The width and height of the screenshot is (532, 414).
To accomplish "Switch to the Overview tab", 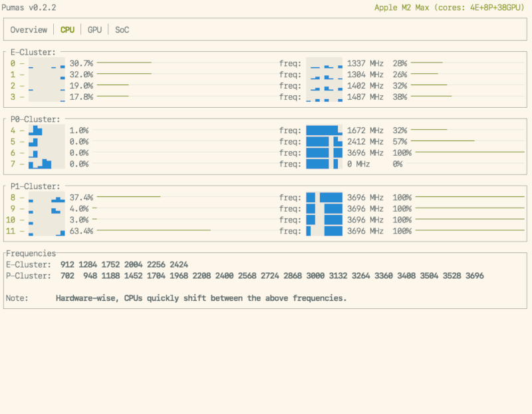I will 29,30.
